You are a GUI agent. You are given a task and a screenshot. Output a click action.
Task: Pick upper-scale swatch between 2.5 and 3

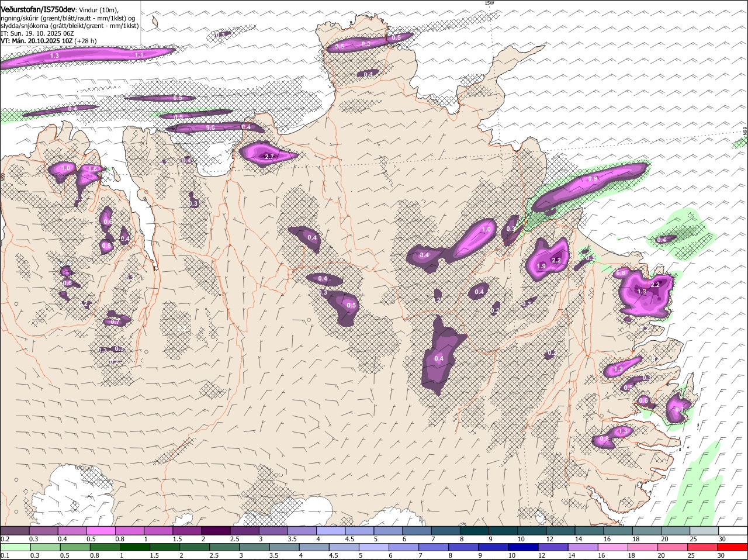244,531
